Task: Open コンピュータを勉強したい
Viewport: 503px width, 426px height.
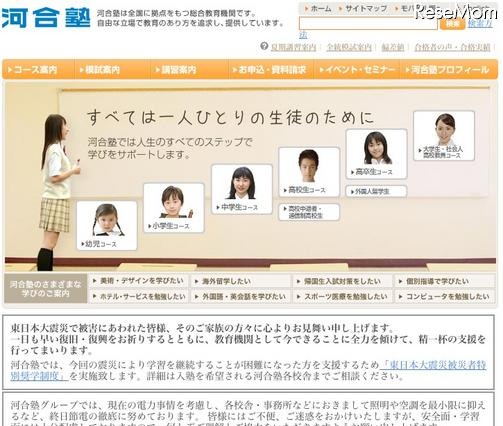Action: pos(444,296)
